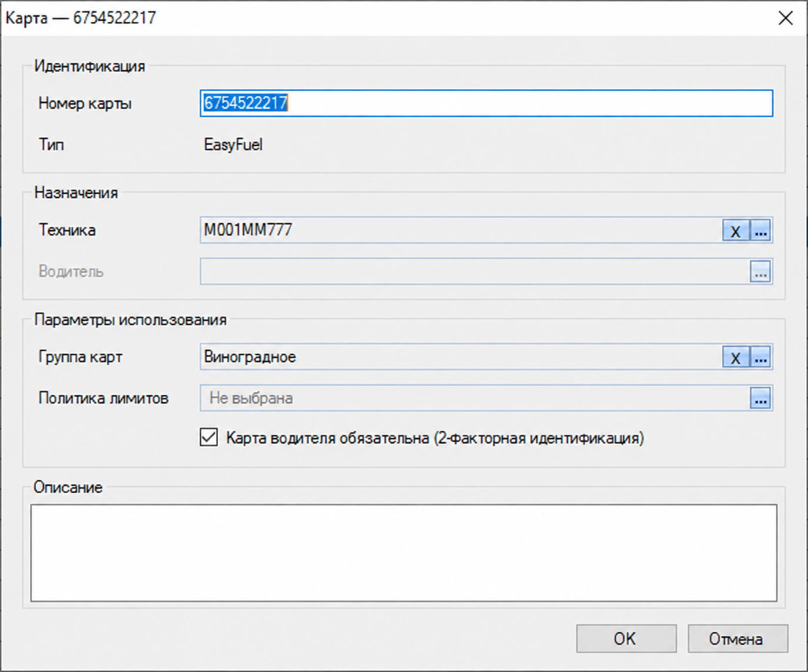This screenshot has height=672, width=808.
Task: Open card group picker ellipsis button
Action: (760, 357)
